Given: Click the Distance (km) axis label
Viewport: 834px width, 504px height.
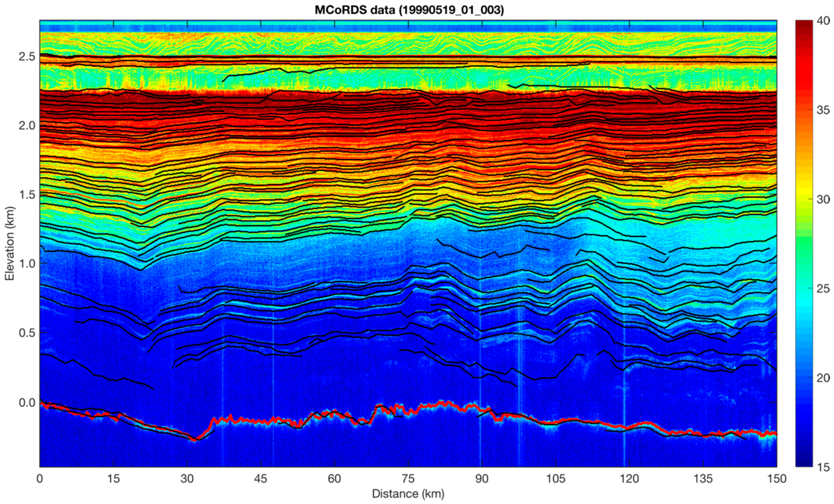Looking at the screenshot, I should 408,494.
